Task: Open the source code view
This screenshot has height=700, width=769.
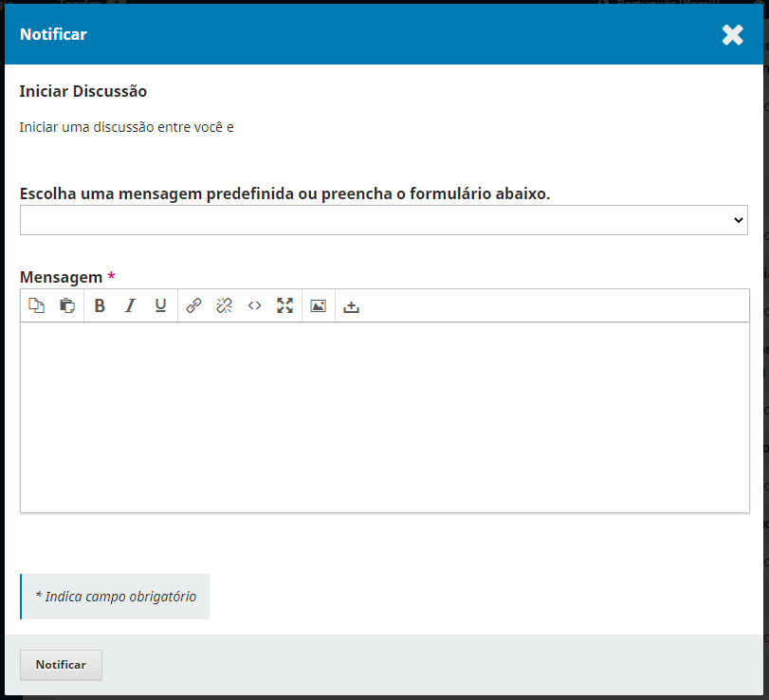Action: tap(254, 305)
